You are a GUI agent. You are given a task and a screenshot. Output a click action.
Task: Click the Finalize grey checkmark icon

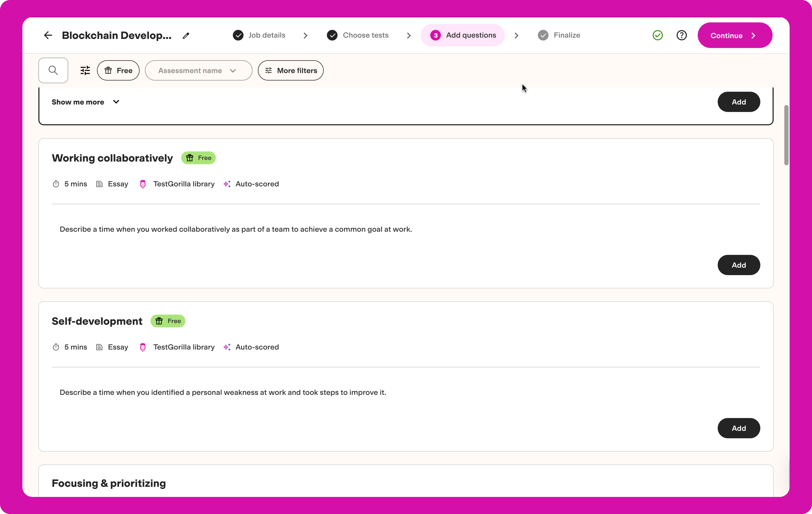543,35
